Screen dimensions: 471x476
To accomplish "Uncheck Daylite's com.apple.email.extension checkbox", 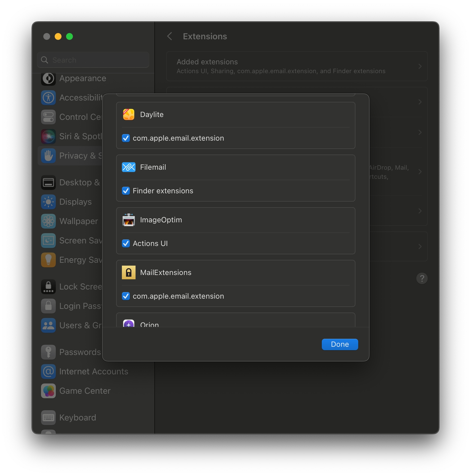I will pyautogui.click(x=126, y=138).
